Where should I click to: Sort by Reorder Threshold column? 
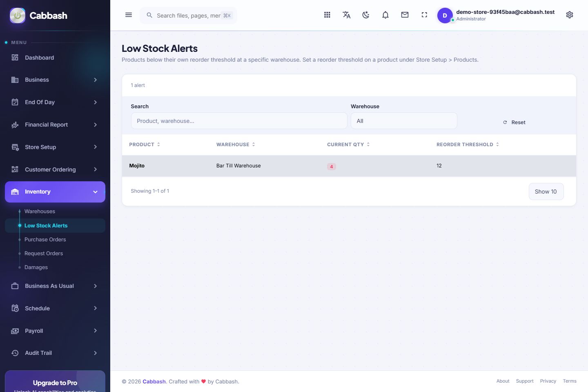coord(468,145)
